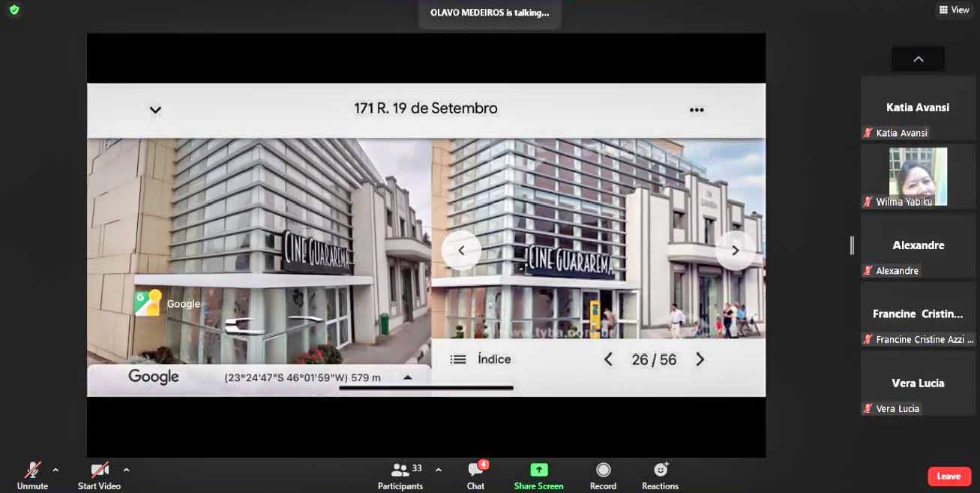The image size is (980, 493).
Task: Expand the arrow next to Participants
Action: coord(438,470)
